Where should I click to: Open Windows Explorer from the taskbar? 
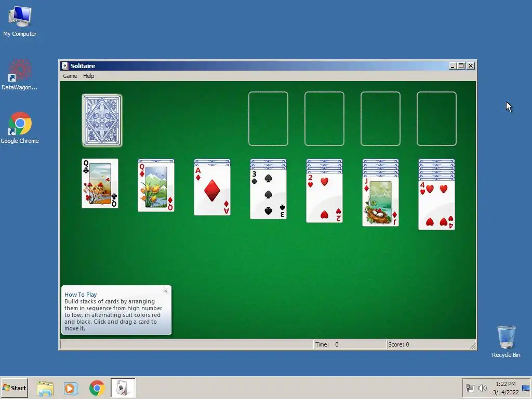(45, 388)
